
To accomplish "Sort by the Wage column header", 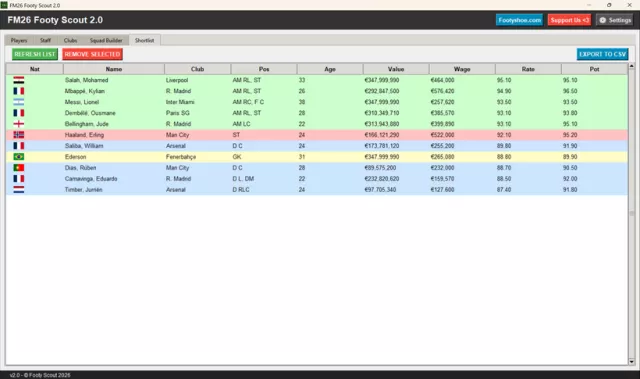I will click(462, 69).
